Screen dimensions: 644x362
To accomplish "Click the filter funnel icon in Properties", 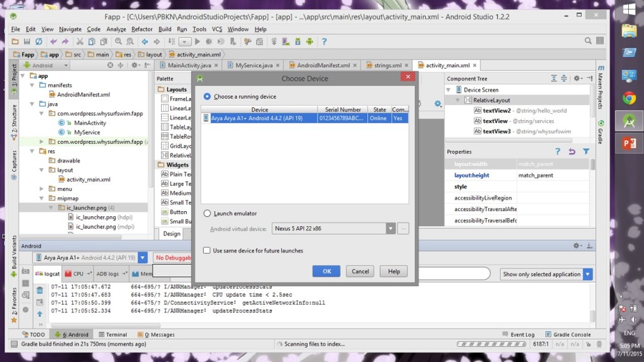I will 586,151.
